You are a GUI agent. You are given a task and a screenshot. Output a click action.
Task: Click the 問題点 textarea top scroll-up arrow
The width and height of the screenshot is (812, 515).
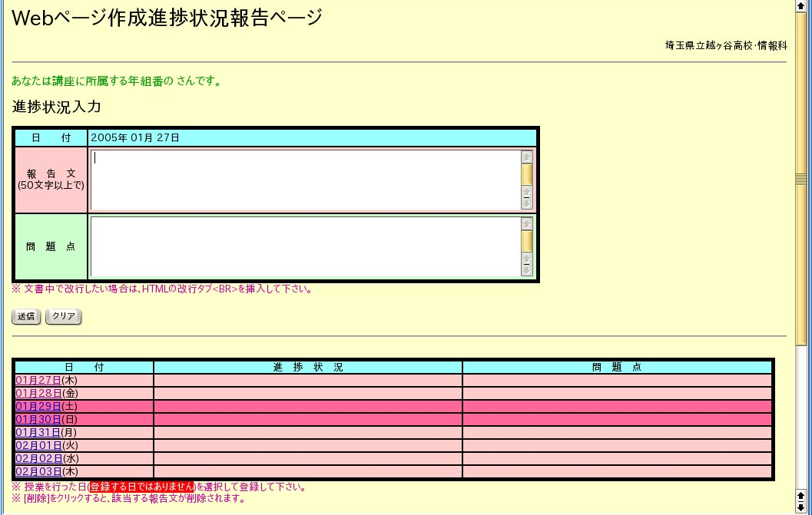[x=527, y=223]
